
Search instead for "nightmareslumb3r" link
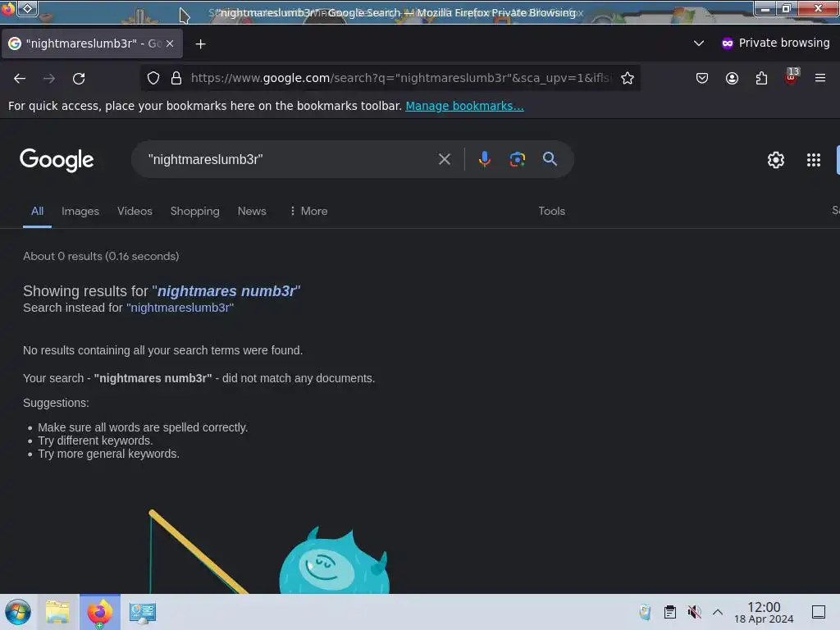pyautogui.click(x=180, y=308)
